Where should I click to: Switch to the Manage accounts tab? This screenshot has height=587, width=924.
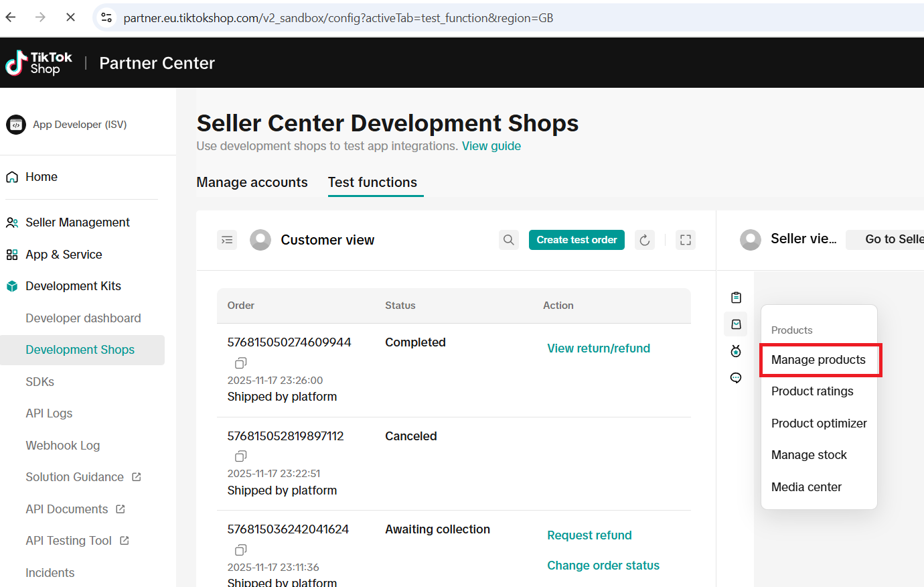click(x=252, y=182)
